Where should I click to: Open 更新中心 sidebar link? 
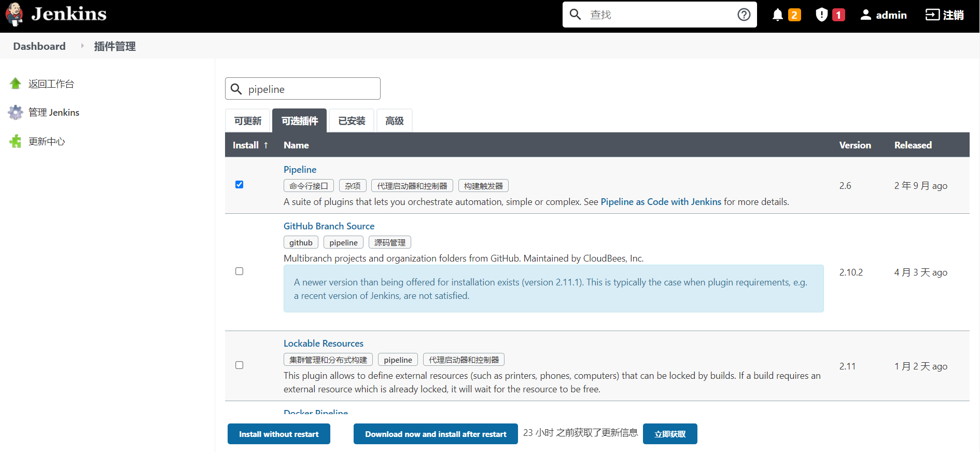tap(47, 141)
